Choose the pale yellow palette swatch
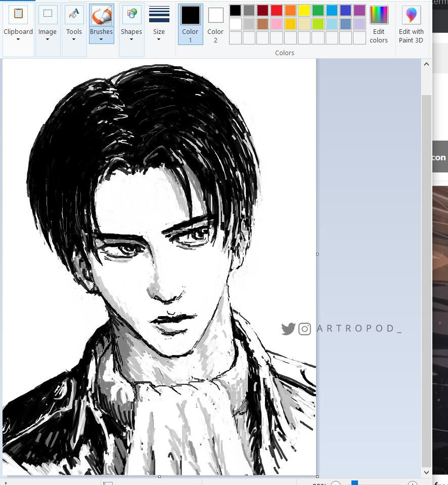The height and width of the screenshot is (485, 448). (304, 24)
